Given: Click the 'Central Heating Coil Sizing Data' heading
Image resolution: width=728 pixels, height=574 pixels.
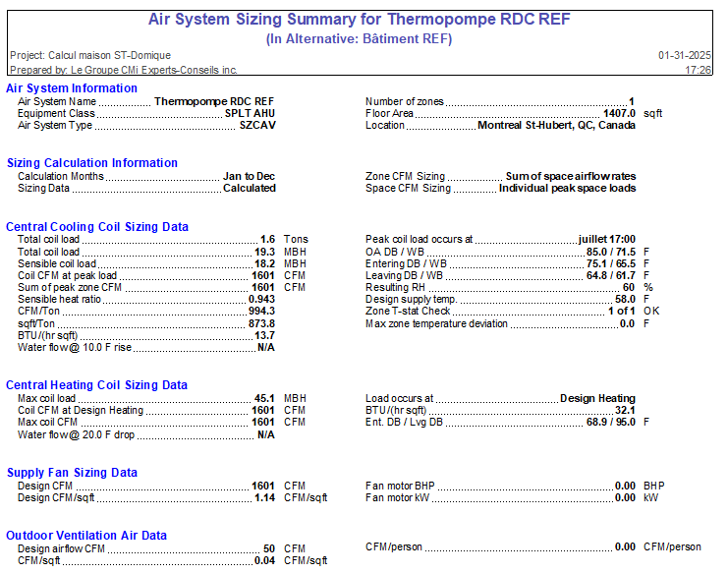Looking at the screenshot, I should click(96, 385).
